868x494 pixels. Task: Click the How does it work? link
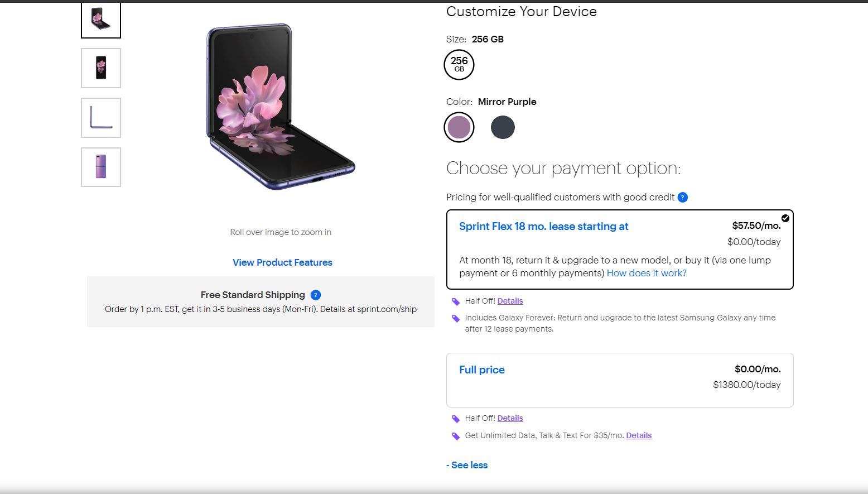tap(647, 273)
